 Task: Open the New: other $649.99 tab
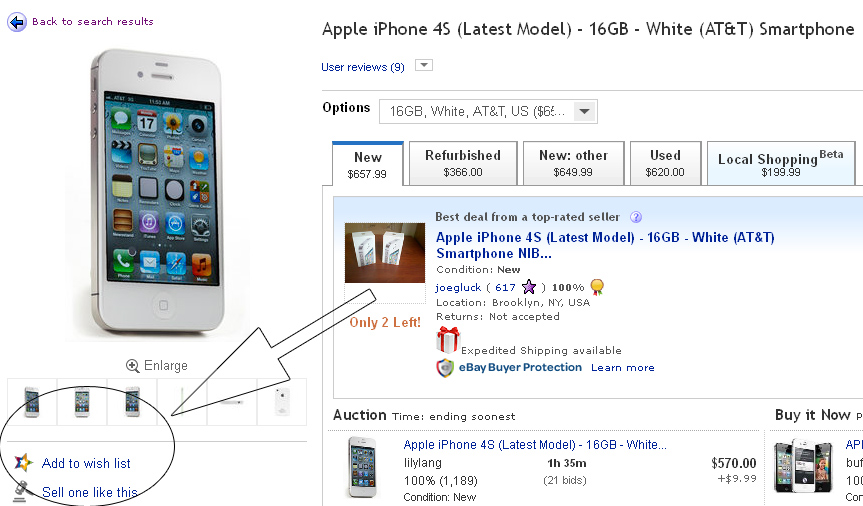(573, 164)
